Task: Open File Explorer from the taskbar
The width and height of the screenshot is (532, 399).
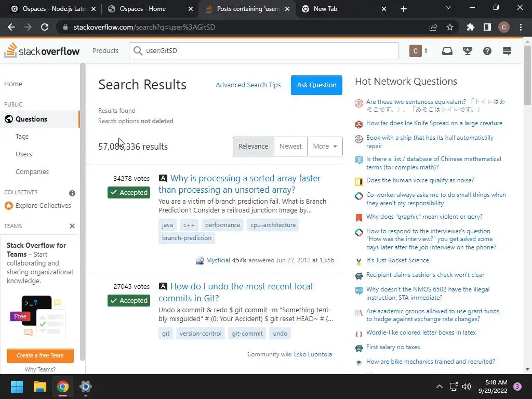Action: point(39,387)
